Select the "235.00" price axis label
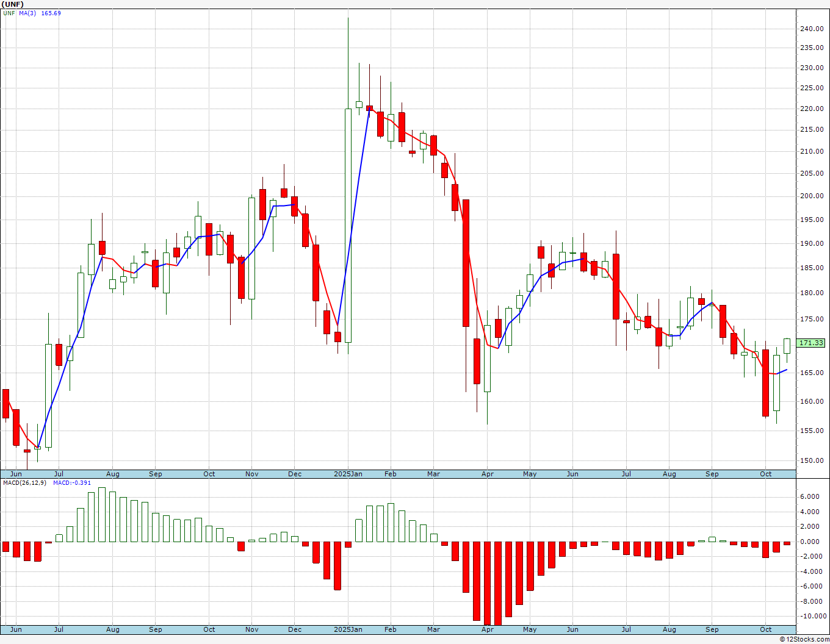The width and height of the screenshot is (830, 644). (x=812, y=48)
